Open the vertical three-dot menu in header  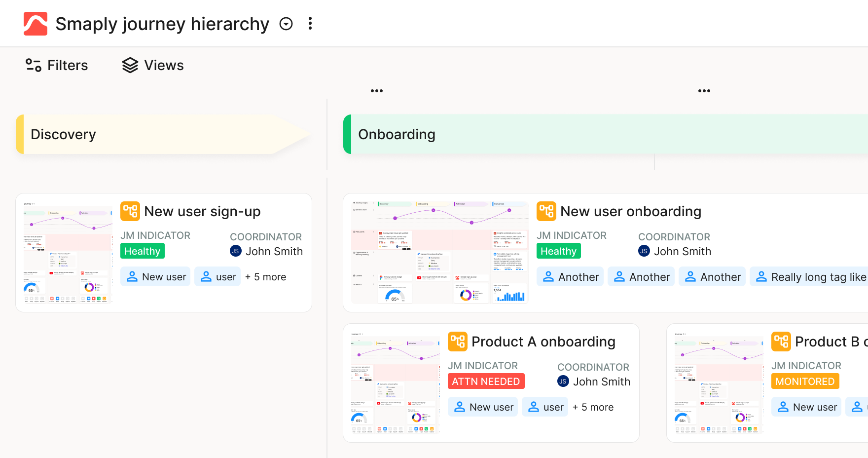(310, 23)
